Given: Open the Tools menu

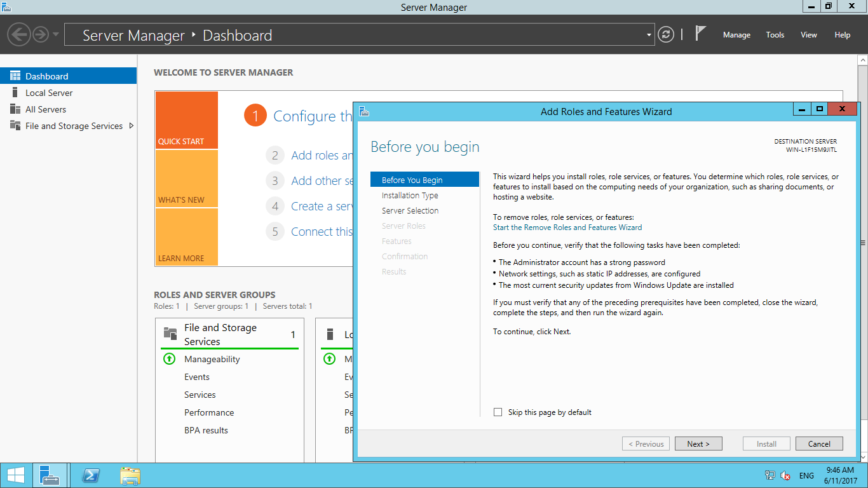Looking at the screenshot, I should 775,35.
